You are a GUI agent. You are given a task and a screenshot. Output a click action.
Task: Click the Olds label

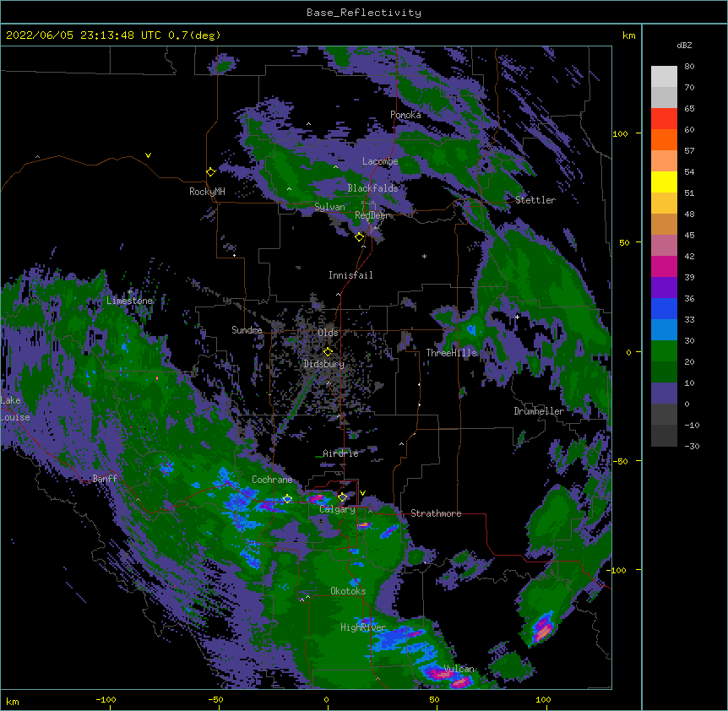click(328, 333)
